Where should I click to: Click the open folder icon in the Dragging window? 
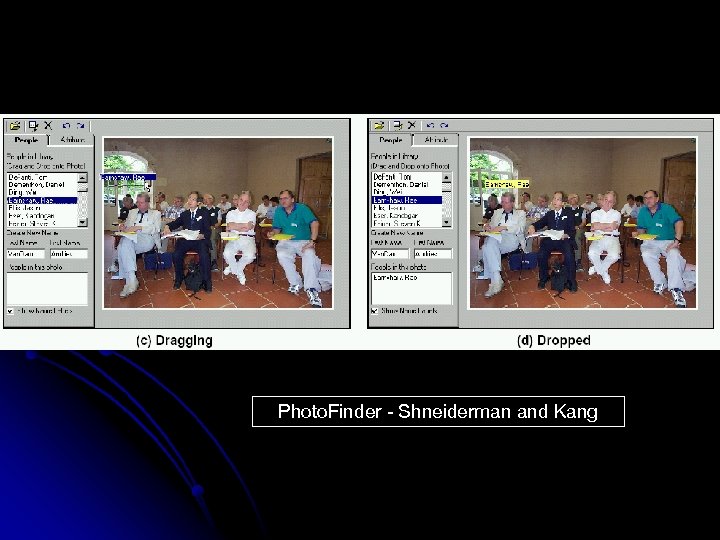coord(15,125)
